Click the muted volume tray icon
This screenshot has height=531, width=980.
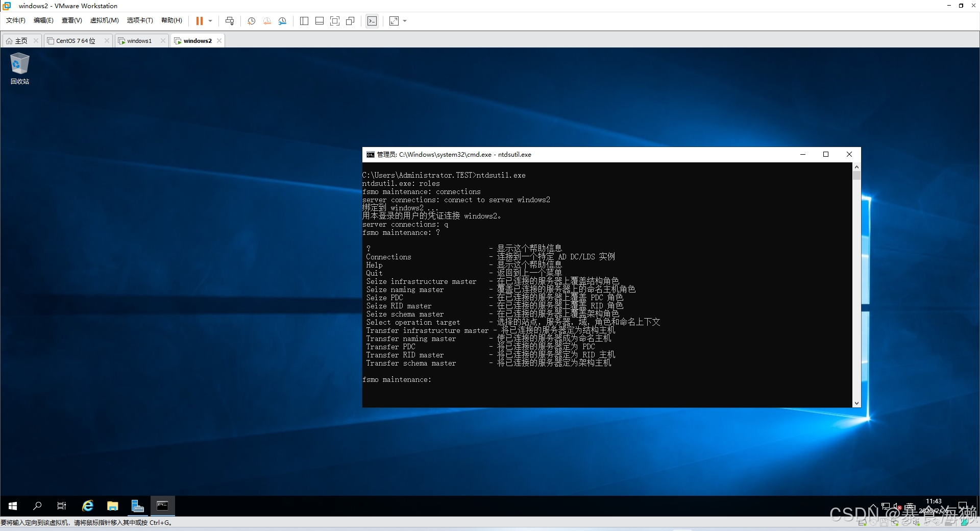[x=897, y=506]
